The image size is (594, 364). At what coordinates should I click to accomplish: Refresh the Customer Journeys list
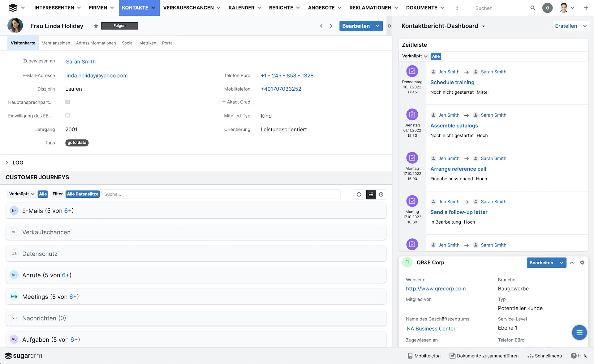tap(359, 195)
